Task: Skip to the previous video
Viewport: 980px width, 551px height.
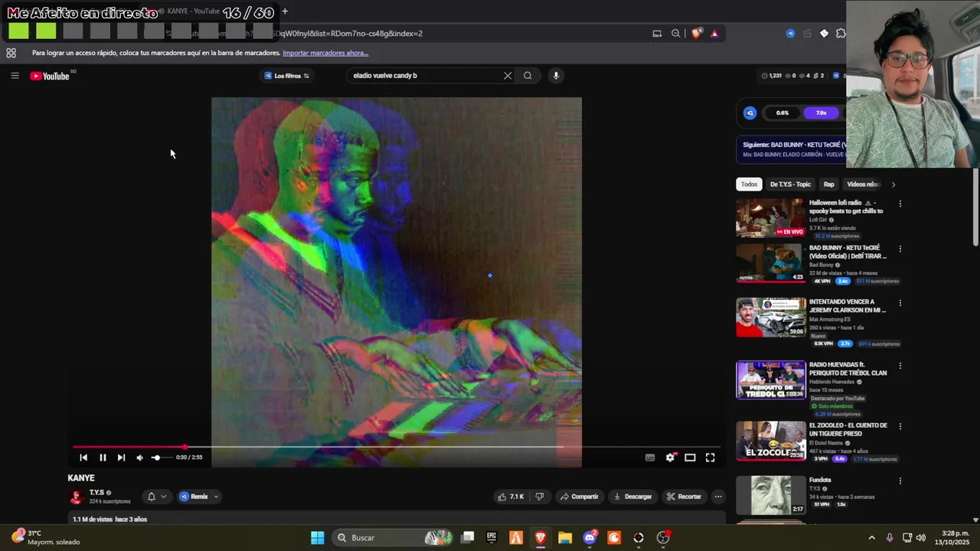Action: point(83,458)
